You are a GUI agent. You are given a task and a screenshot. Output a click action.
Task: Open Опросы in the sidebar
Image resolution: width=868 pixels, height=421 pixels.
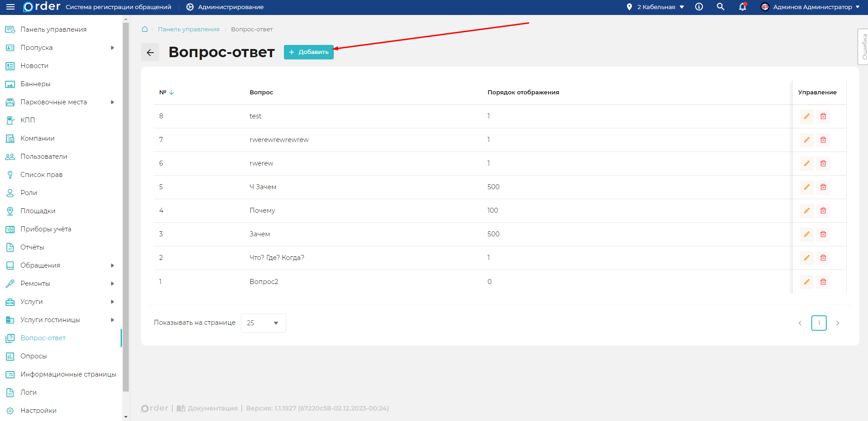pyautogui.click(x=34, y=356)
